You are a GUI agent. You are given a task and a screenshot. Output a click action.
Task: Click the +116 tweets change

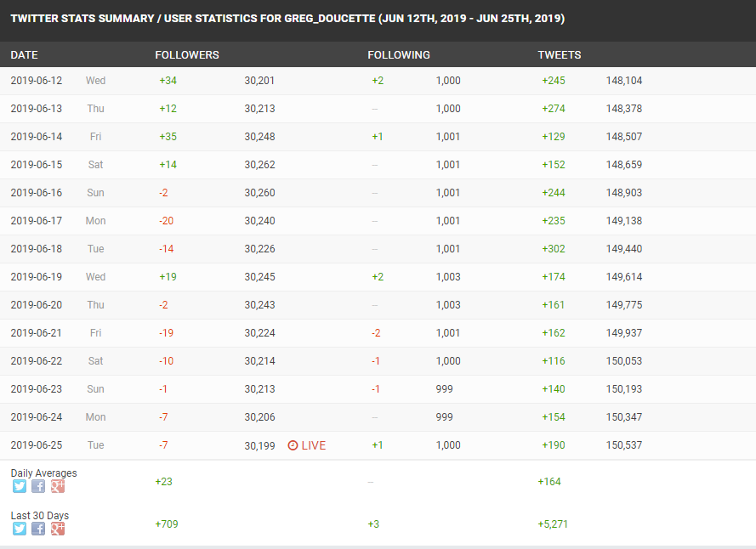point(554,361)
